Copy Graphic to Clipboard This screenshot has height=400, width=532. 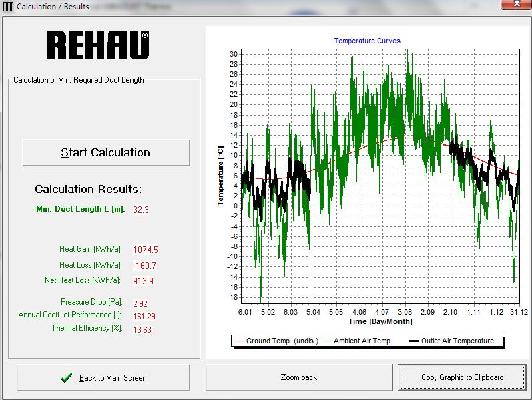pyautogui.click(x=462, y=377)
